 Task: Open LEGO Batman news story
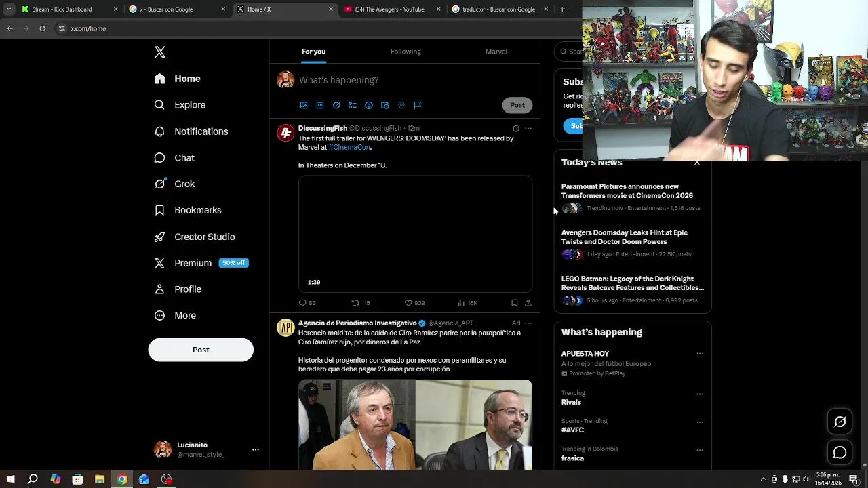coord(632,289)
